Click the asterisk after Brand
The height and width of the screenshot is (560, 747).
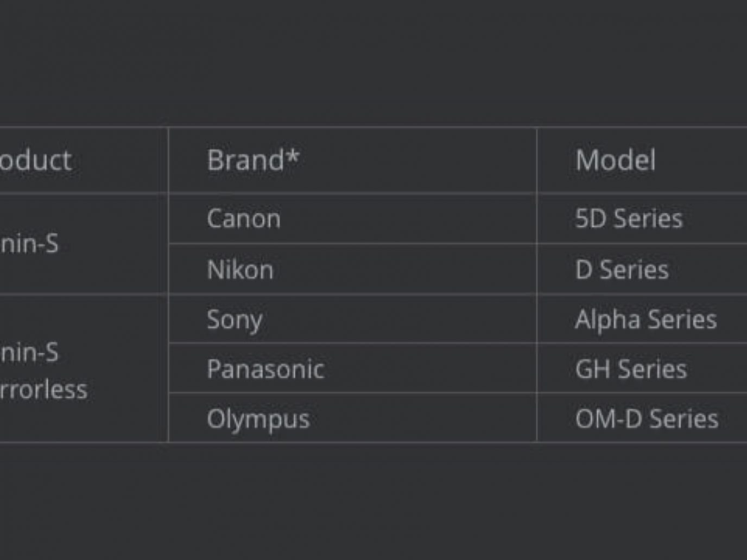tap(293, 157)
